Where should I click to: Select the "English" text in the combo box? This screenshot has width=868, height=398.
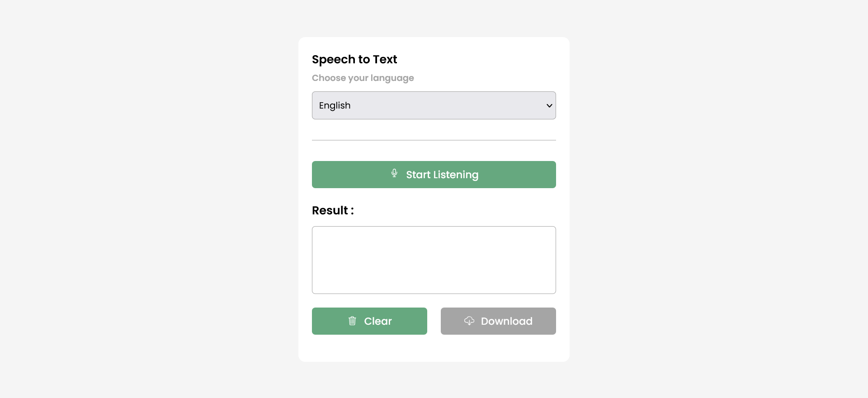click(335, 105)
